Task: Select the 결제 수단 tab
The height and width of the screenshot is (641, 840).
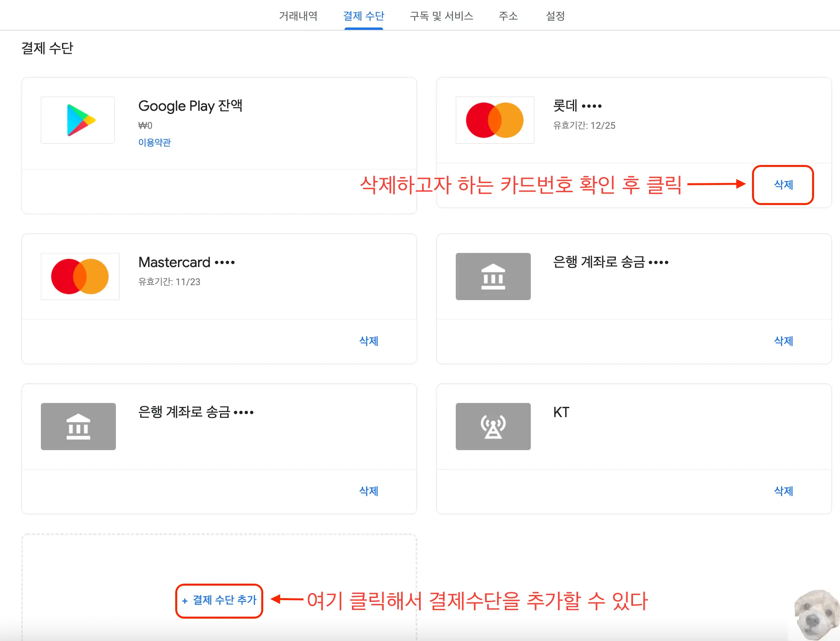Action: pyautogui.click(x=363, y=16)
